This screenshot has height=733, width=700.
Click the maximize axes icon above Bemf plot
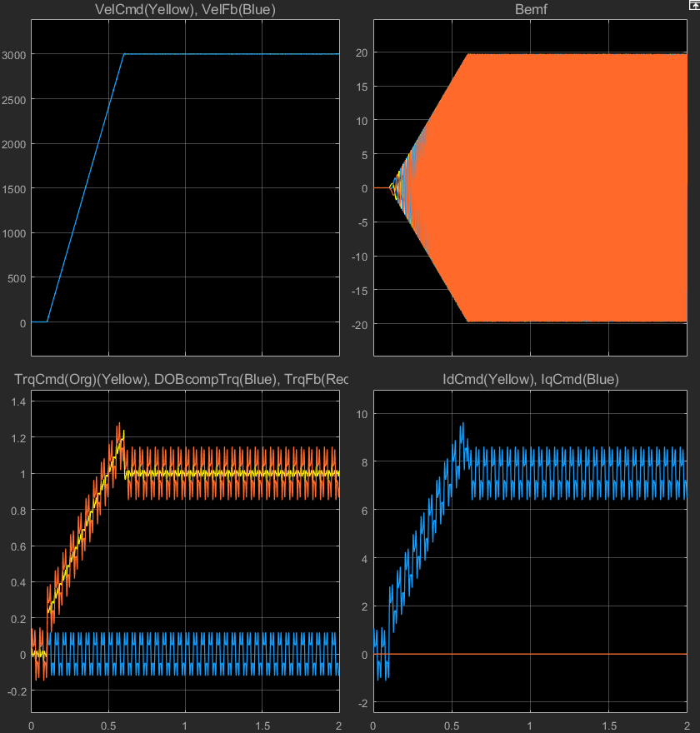point(695,4)
